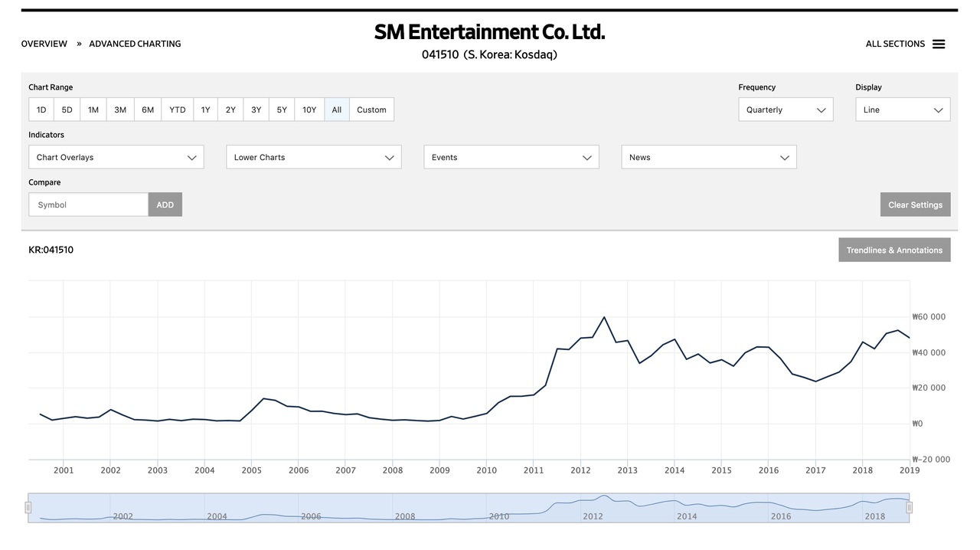The height and width of the screenshot is (550, 980).
Task: Select the All chart range tab
Action: (x=337, y=110)
